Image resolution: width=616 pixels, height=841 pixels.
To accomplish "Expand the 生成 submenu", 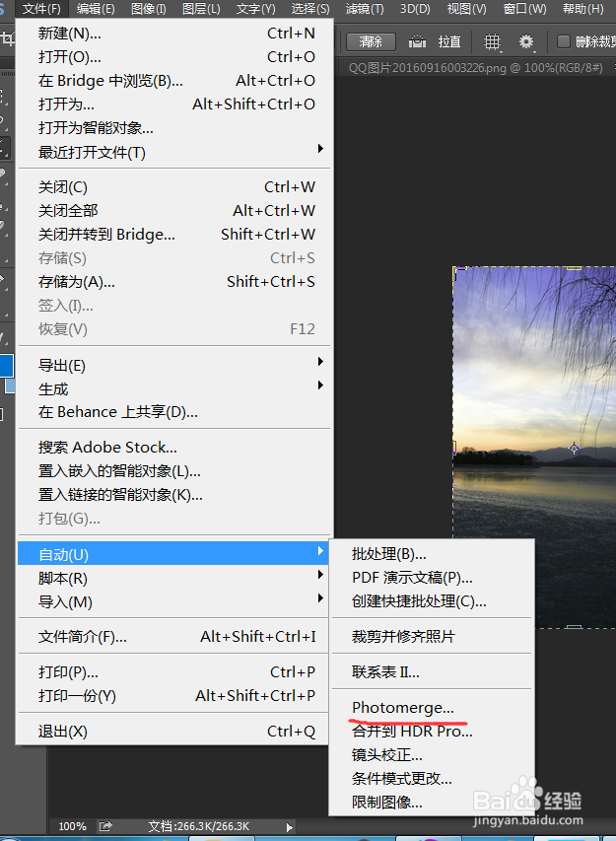I will coord(175,388).
